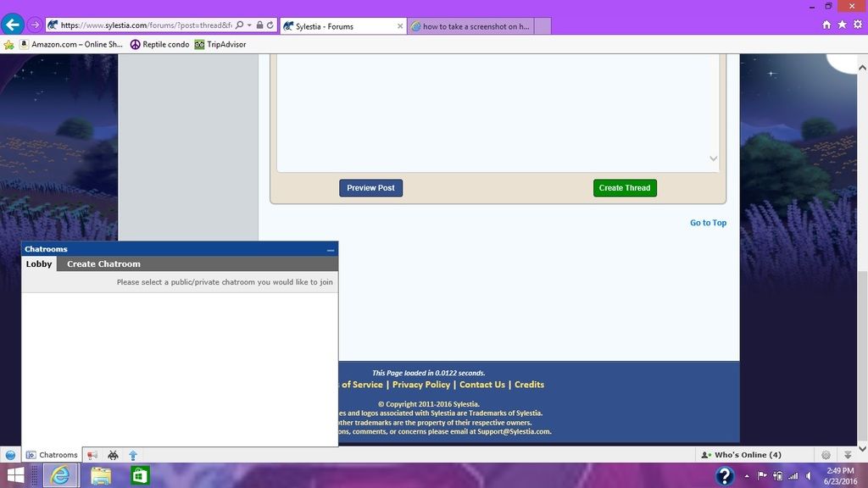The width and height of the screenshot is (868, 488).
Task: Click the megaphone icon in chat bar
Action: pos(92,455)
